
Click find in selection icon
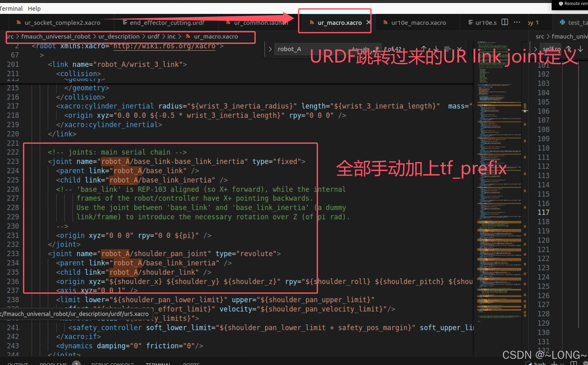point(447,49)
